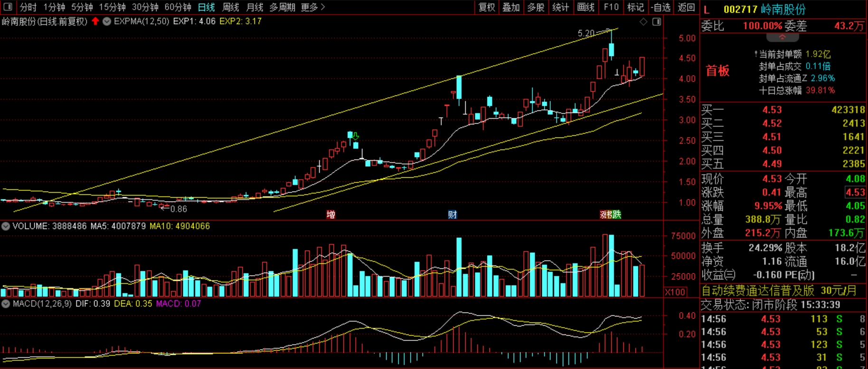
Task: Click the 岭南股份(日线.前复权) chart title
Action: [x=45, y=21]
